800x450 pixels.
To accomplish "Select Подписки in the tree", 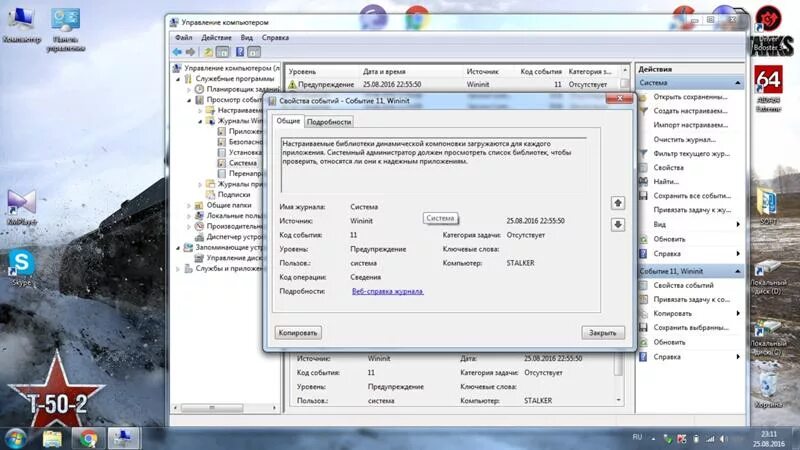I will [234, 195].
